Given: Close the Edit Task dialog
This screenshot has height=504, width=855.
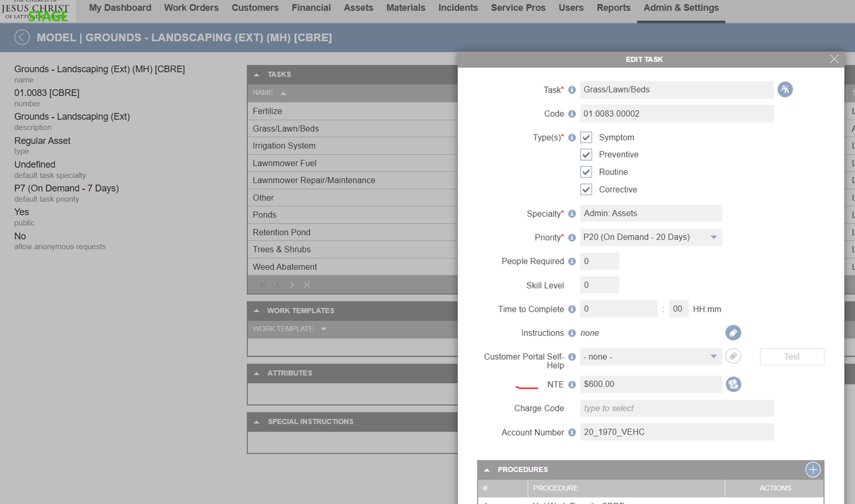Looking at the screenshot, I should [834, 59].
